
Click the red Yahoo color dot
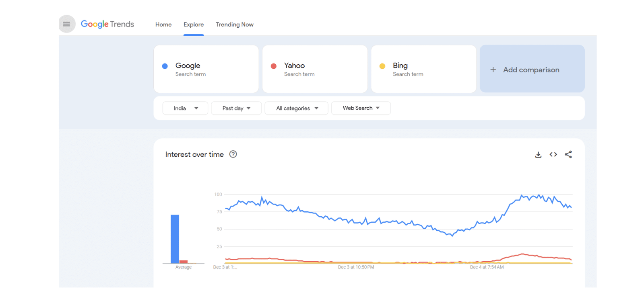tap(274, 66)
